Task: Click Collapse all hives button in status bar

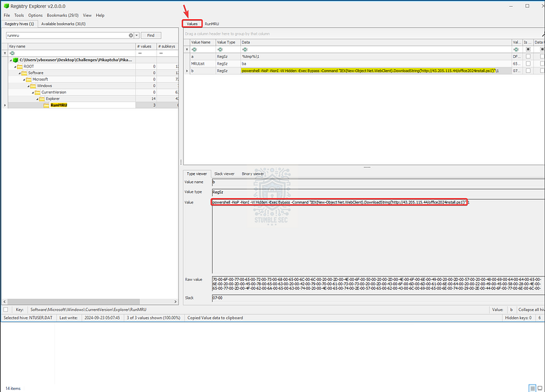Action: [531, 310]
